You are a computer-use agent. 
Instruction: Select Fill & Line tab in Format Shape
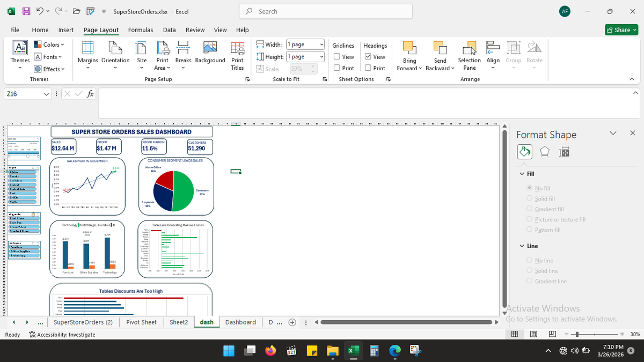pyautogui.click(x=524, y=153)
